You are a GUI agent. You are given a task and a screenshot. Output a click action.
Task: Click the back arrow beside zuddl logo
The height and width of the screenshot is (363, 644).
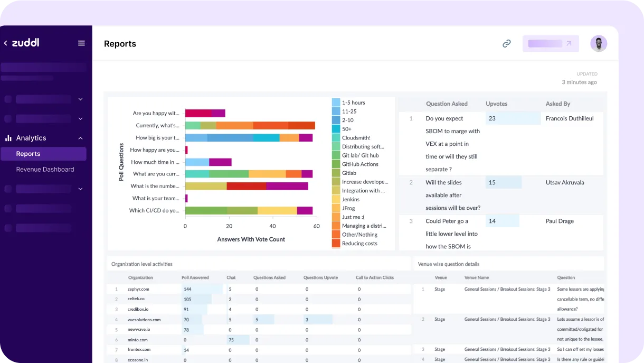(5, 43)
